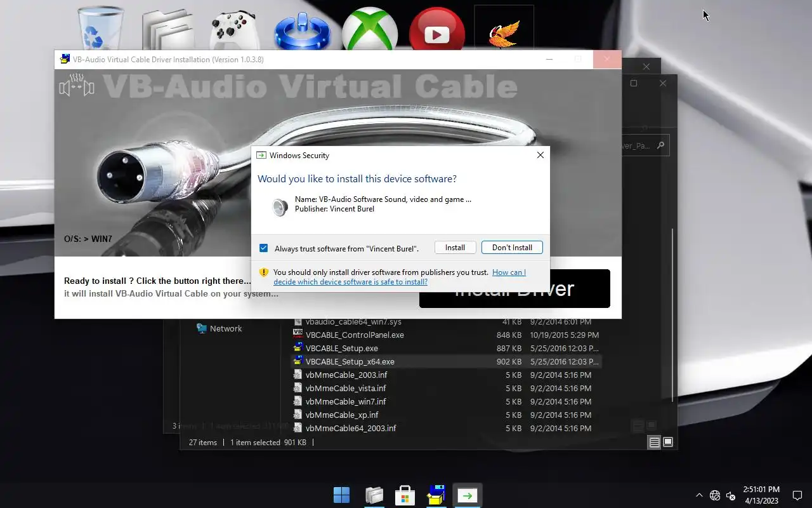
Task: Open the Recycle Bin desktop icon
Action: pos(100,29)
